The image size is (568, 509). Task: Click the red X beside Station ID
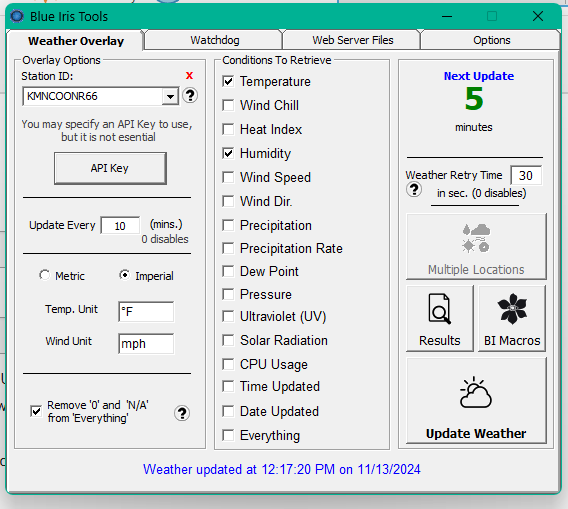(x=189, y=76)
